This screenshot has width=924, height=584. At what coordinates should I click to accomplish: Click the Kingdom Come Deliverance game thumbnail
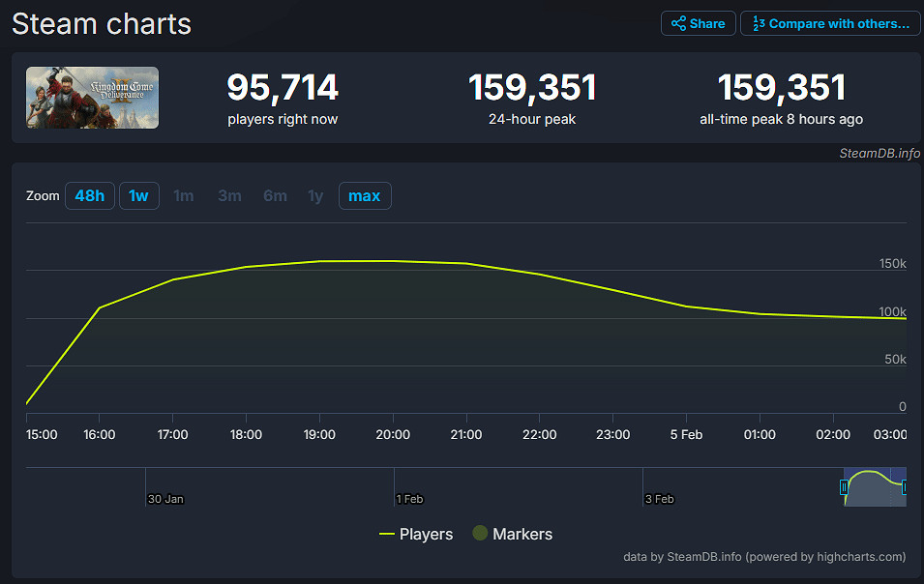[92, 98]
